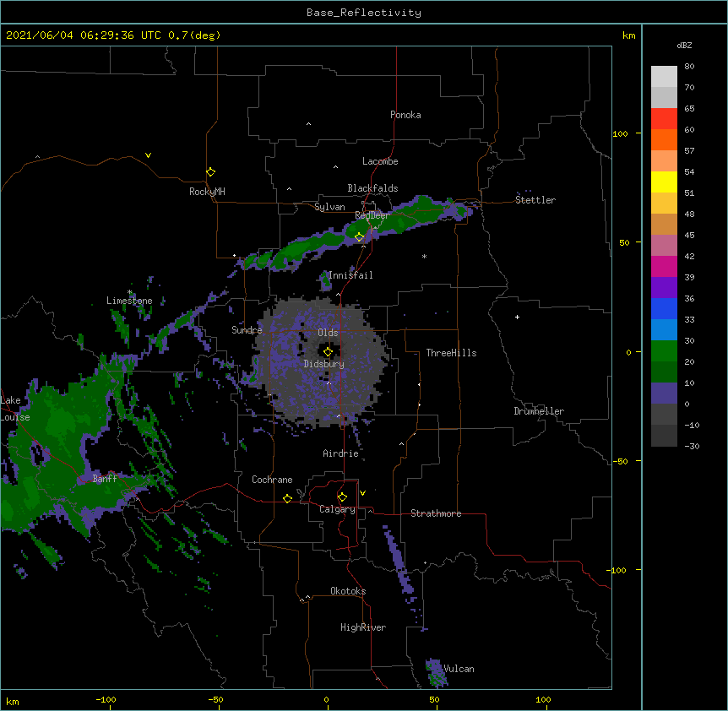Click the Airdrie label
This screenshot has width=728, height=711.
point(341,453)
